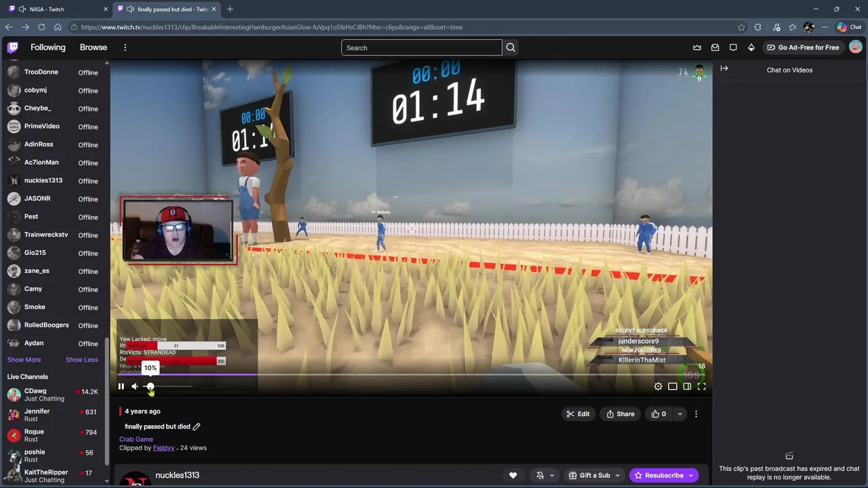Collapse the Chat on Videos panel

(724, 68)
